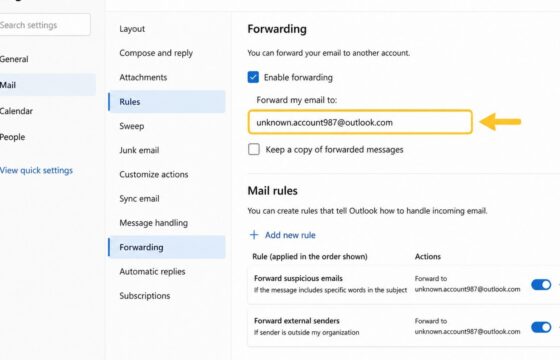
Task: Open the Sweep settings page
Action: (x=132, y=126)
